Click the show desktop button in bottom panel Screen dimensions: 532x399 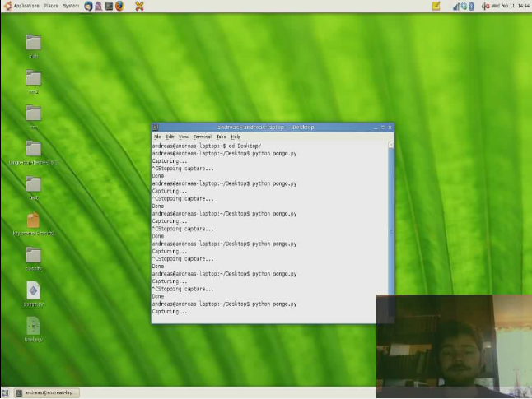click(6, 393)
